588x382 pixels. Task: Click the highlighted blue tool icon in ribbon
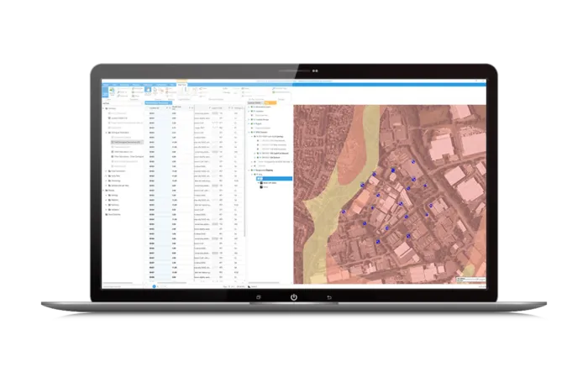tap(148, 89)
